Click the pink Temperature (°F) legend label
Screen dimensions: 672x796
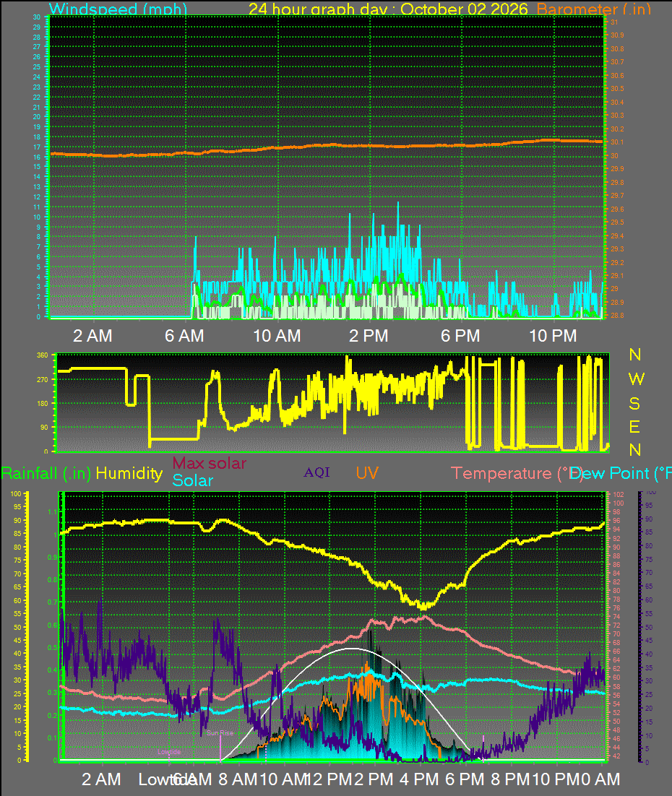(517, 474)
